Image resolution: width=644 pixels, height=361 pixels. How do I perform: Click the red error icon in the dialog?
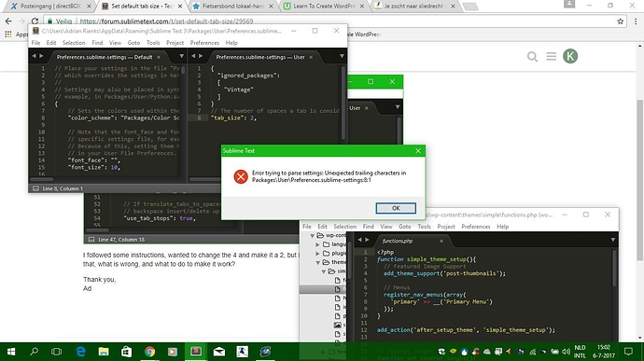241,176
